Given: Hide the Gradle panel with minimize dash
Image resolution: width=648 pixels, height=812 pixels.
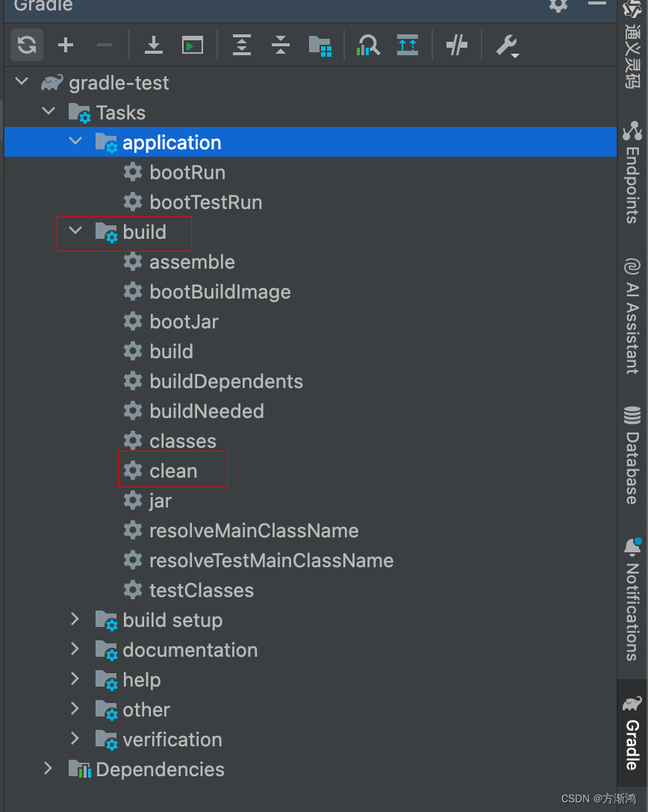Looking at the screenshot, I should (596, 3).
